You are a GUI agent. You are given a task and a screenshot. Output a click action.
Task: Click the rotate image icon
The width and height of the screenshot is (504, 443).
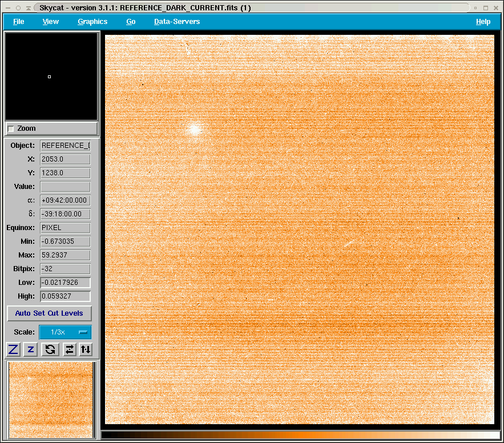pyautogui.click(x=50, y=349)
